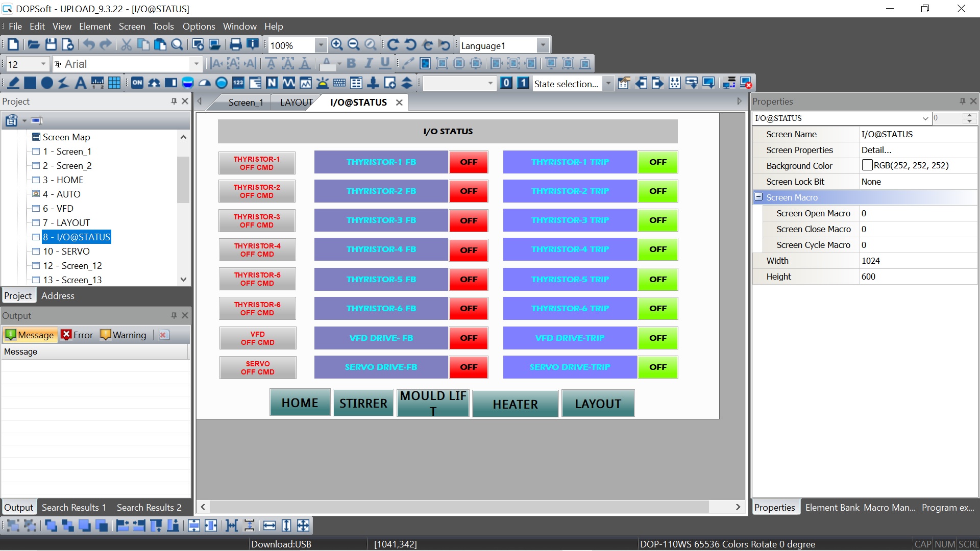This screenshot has width=980, height=551.
Task: Collapse the Screen Macro section
Action: (x=758, y=197)
